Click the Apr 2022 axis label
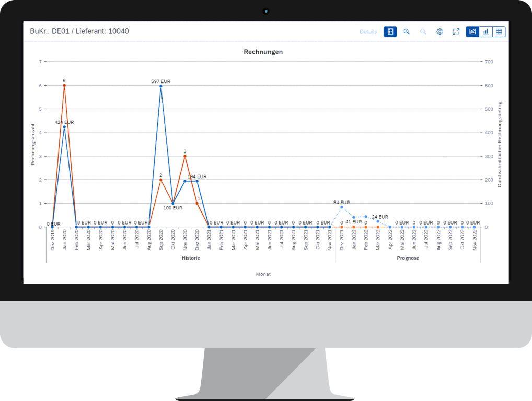Image resolution: width=532 pixels, height=401 pixels. (x=390, y=240)
